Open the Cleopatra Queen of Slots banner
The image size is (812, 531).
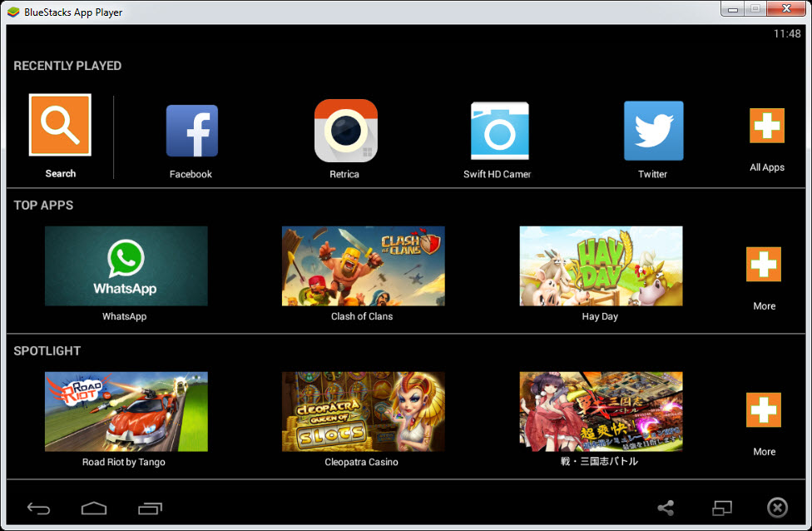pos(363,411)
